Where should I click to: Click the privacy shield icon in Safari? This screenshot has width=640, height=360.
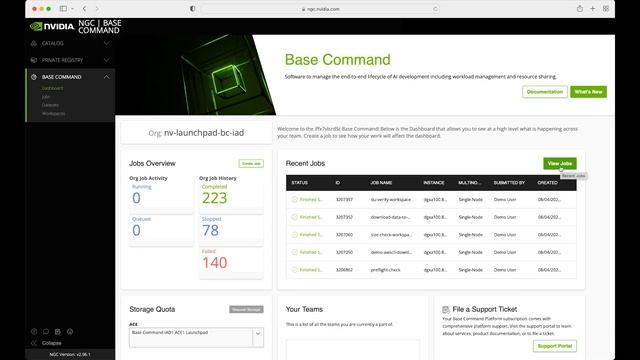[x=193, y=9]
